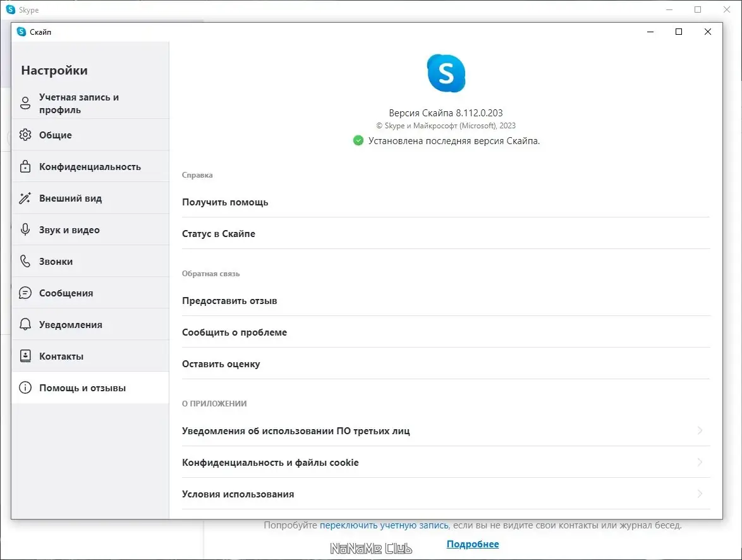Open the Звонки settings section

[x=90, y=261]
